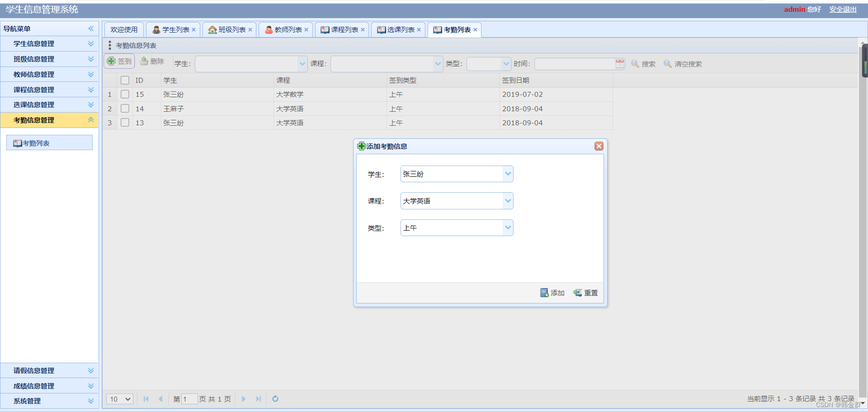
Task: Close the 添加考勤信息 dialog
Action: coord(599,146)
